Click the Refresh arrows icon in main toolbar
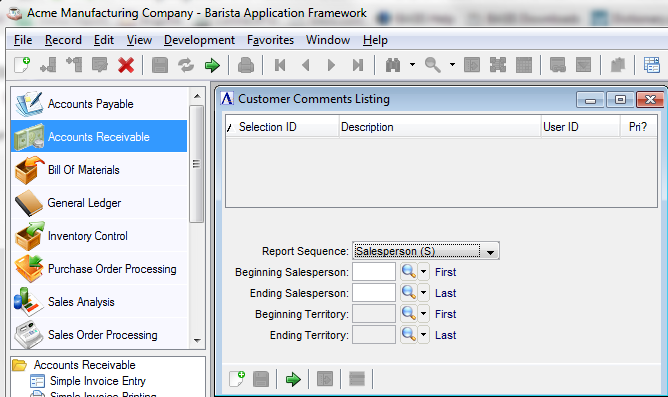The width and height of the screenshot is (668, 397). [186, 65]
